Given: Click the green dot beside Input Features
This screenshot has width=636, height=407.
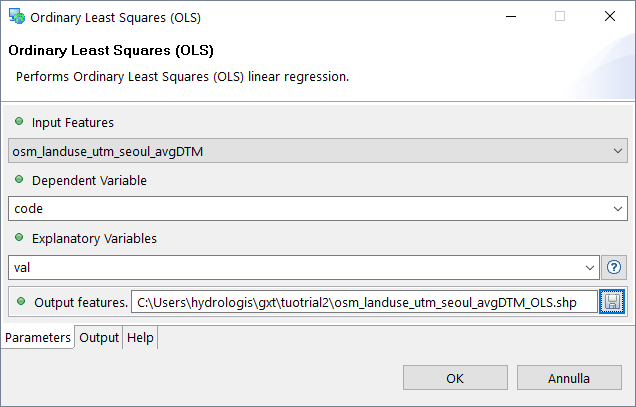Looking at the screenshot, I should [19, 122].
